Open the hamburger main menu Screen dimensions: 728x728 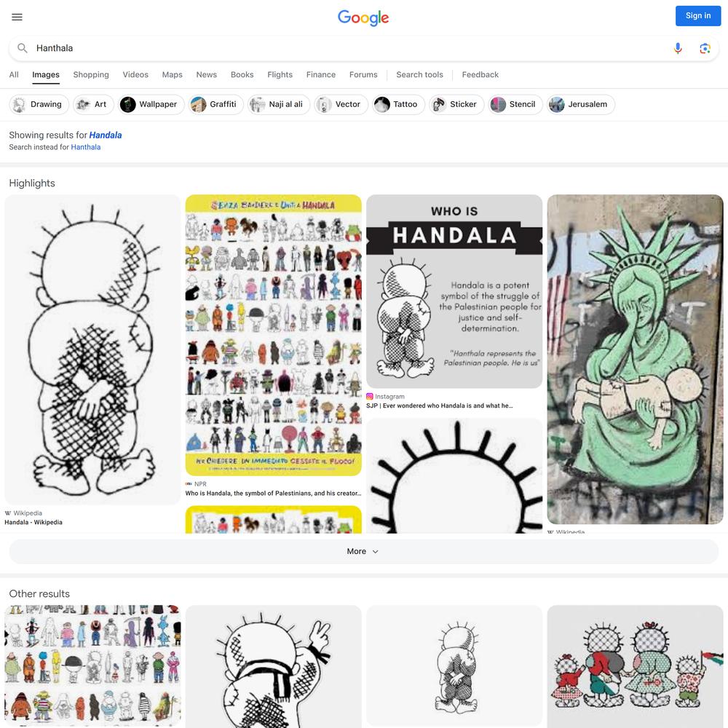point(17,17)
